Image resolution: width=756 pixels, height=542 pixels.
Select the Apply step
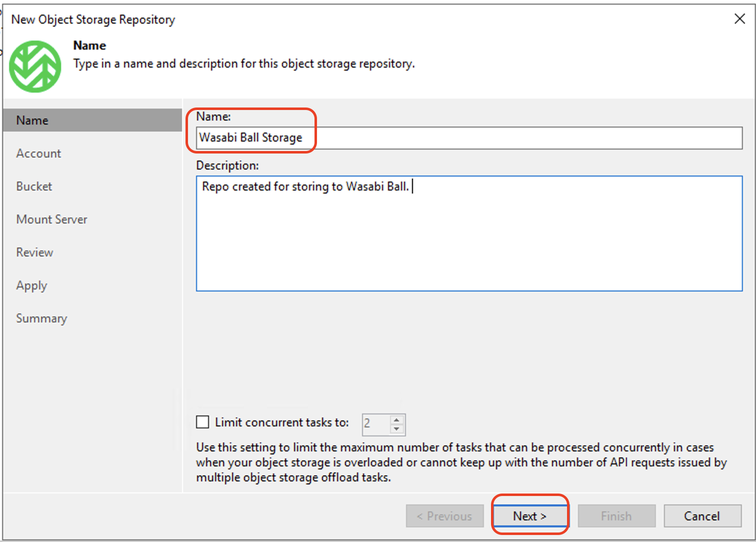tap(31, 285)
